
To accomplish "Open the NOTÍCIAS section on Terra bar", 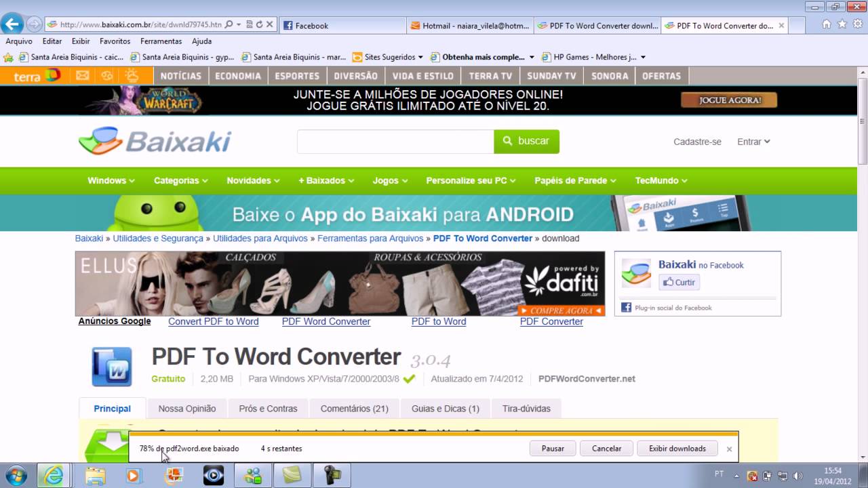I will pos(181,76).
